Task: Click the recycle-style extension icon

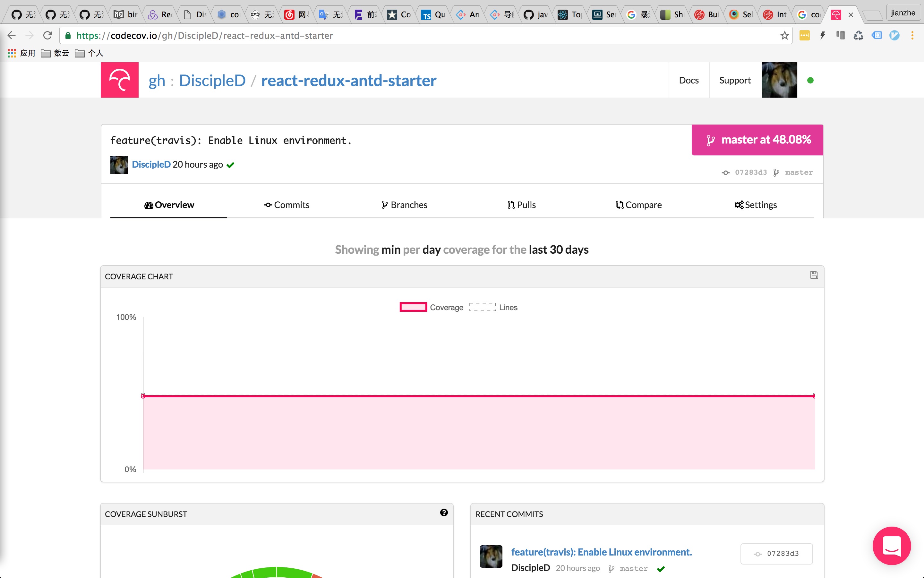Action: click(858, 36)
